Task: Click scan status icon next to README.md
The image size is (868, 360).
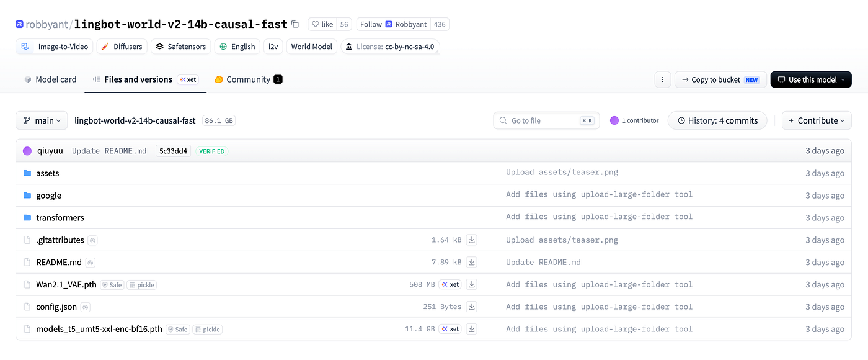Action: click(x=91, y=263)
